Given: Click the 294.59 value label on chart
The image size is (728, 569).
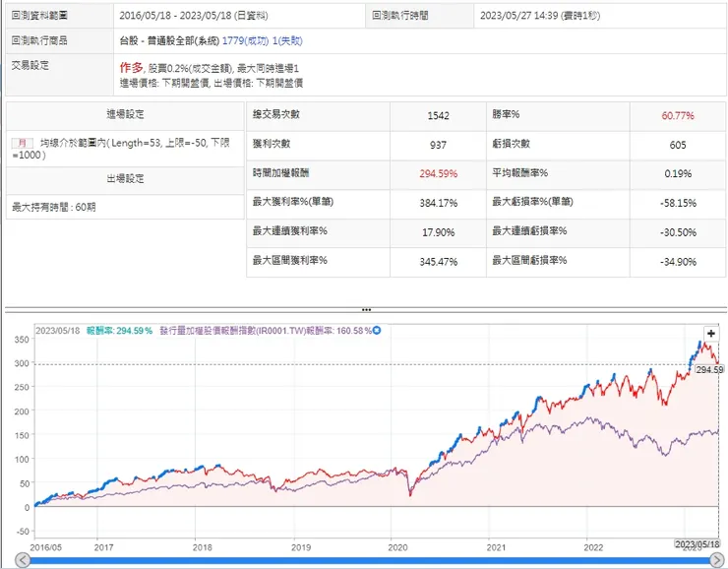Looking at the screenshot, I should (x=709, y=370).
